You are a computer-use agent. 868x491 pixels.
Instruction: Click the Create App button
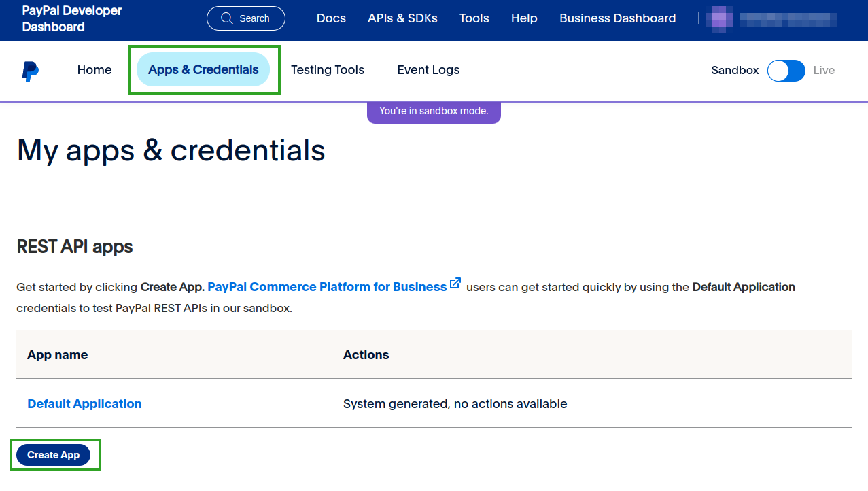tap(54, 455)
